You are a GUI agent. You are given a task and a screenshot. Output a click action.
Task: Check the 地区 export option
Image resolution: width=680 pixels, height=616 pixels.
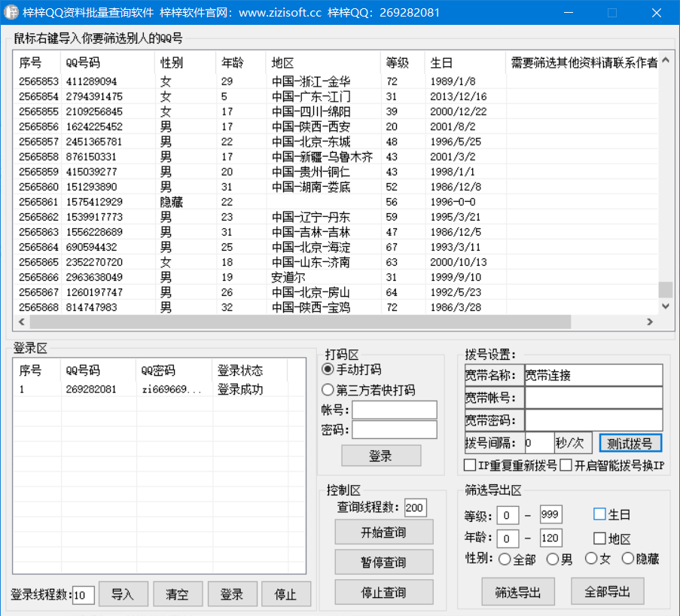point(600,538)
